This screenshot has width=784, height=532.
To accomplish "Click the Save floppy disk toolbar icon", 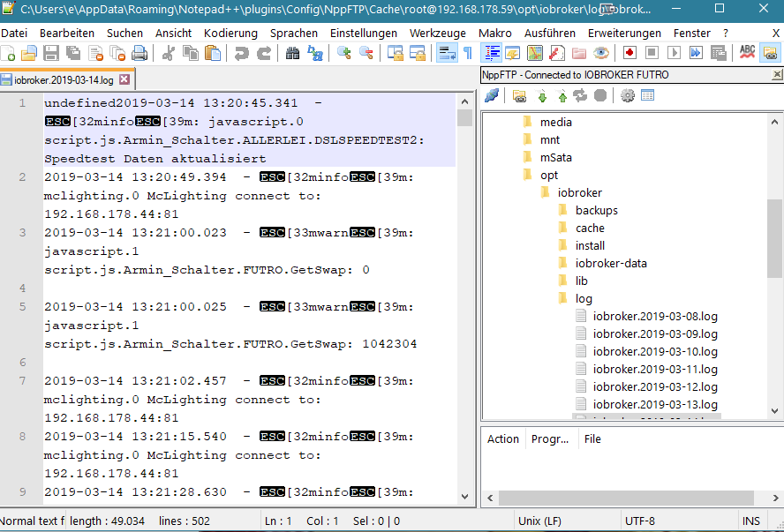I will coord(49,53).
